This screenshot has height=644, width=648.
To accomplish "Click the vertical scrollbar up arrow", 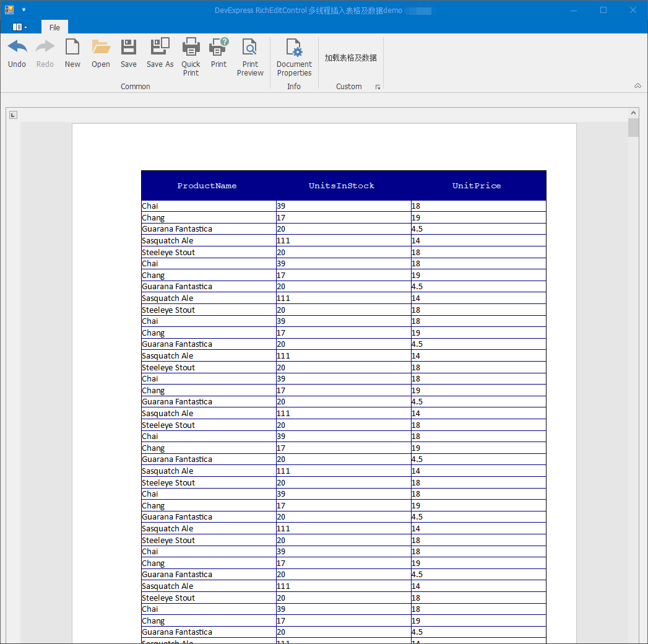I will (633, 113).
